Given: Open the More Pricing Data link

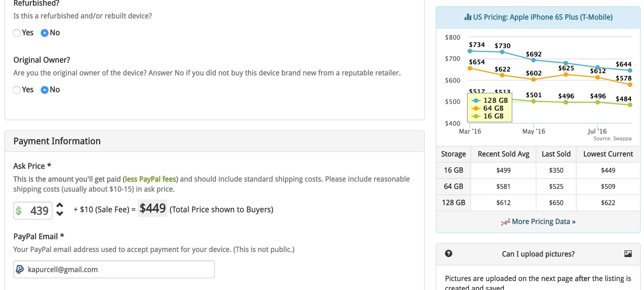Looking at the screenshot, I should pos(544,222).
